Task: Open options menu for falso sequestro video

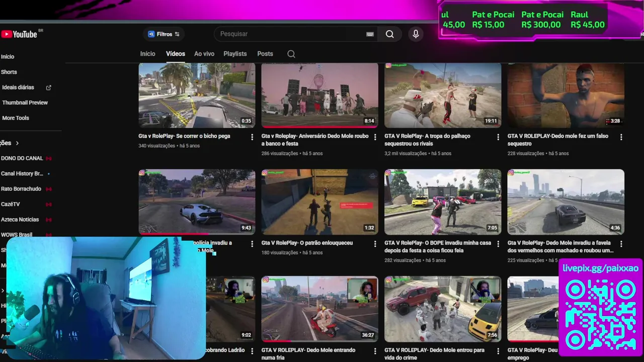Action: (621, 137)
